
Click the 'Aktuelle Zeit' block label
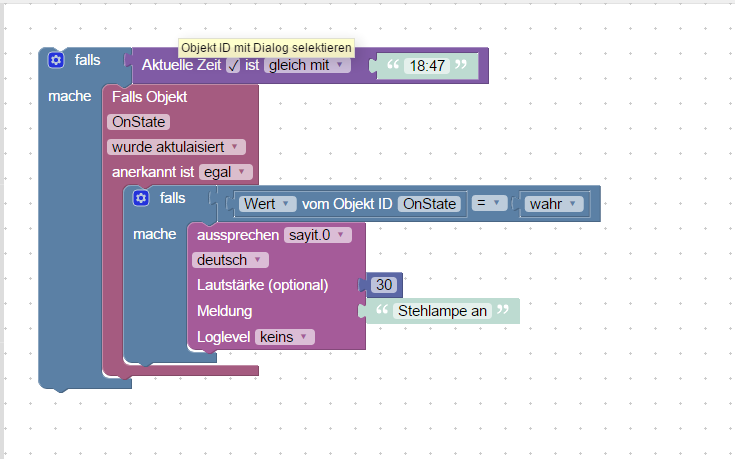pos(181,65)
